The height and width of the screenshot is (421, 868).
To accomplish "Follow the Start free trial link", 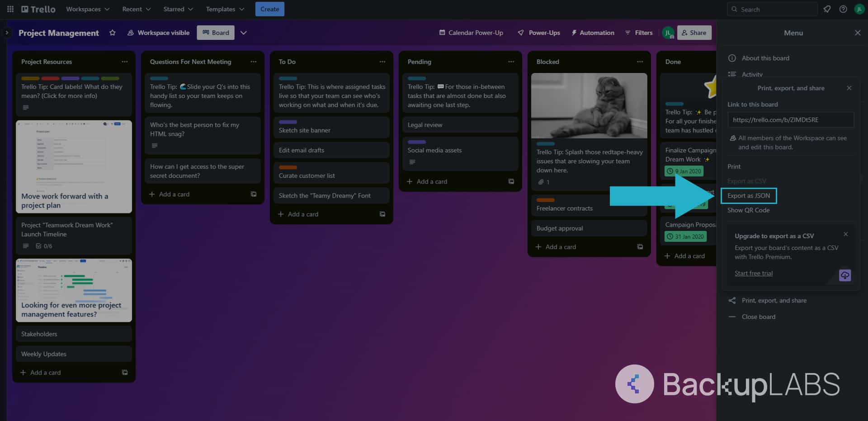I will (754, 273).
